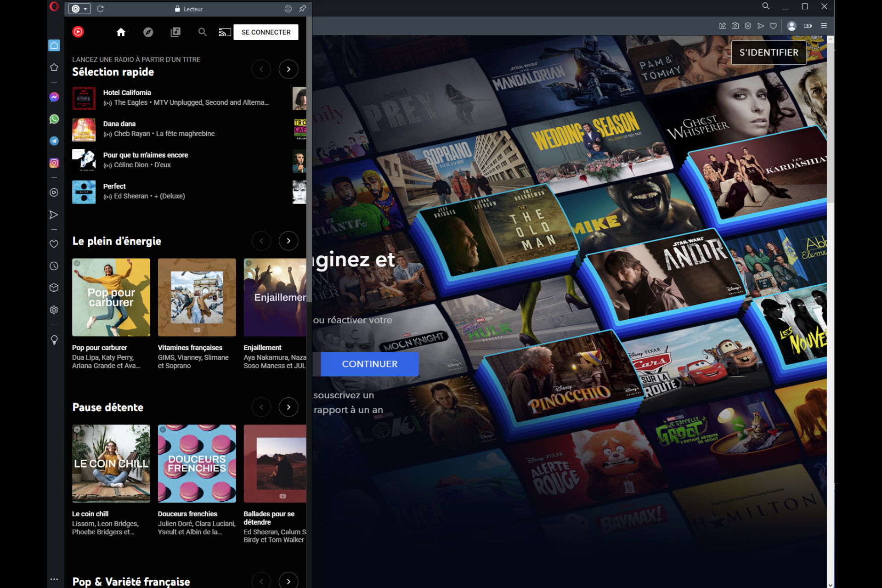This screenshot has width=882, height=588.
Task: Click the battery saver icon
Action: click(808, 26)
